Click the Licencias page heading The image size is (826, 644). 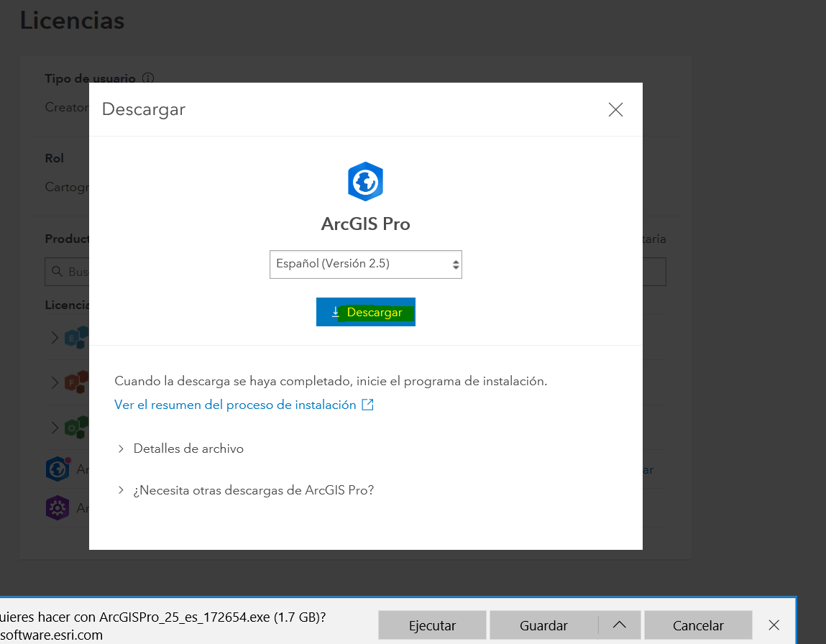tap(72, 21)
